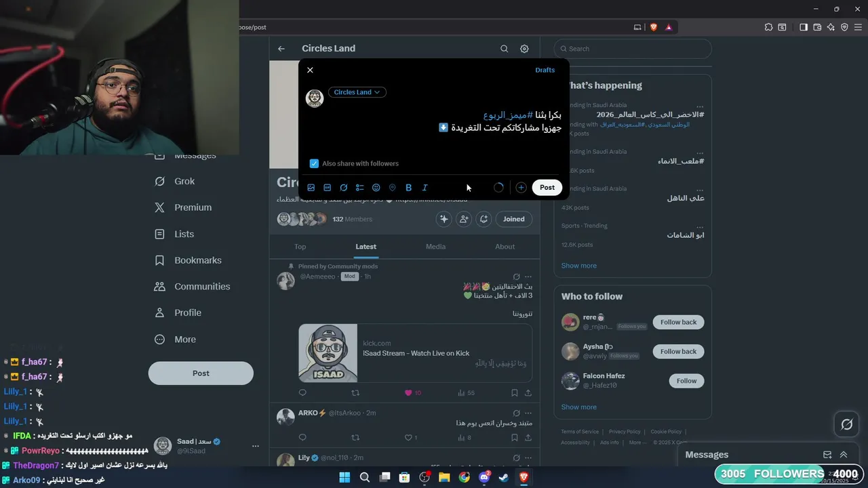Open Drafts in compose dialog
Screen dimensions: 868x488
pos(545,70)
